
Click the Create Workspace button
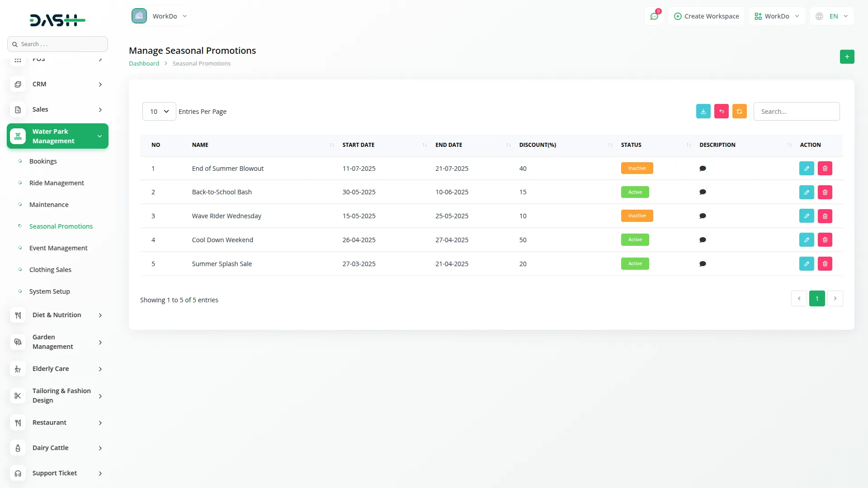tap(706, 16)
